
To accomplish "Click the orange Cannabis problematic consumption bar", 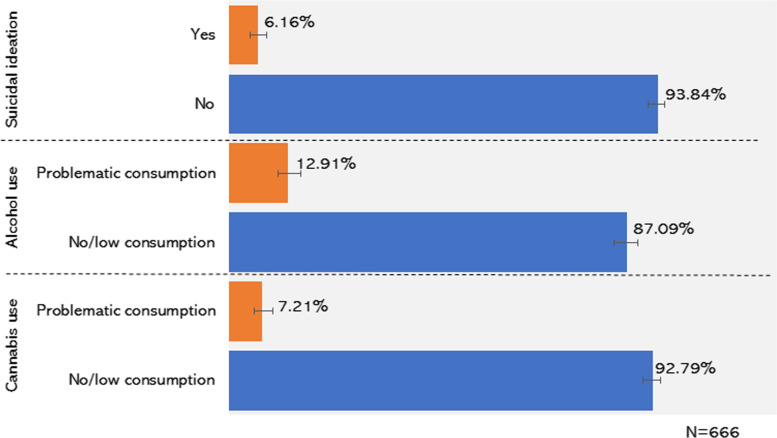I will [x=245, y=311].
